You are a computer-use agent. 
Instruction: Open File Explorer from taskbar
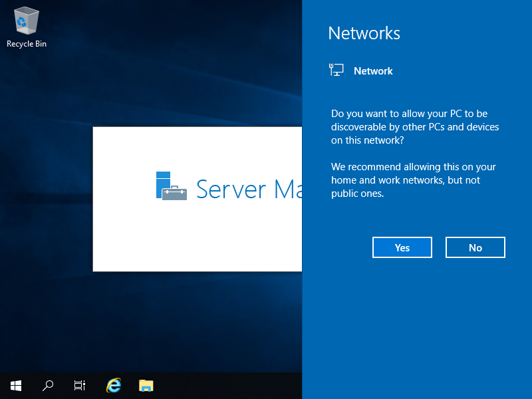pos(146,386)
